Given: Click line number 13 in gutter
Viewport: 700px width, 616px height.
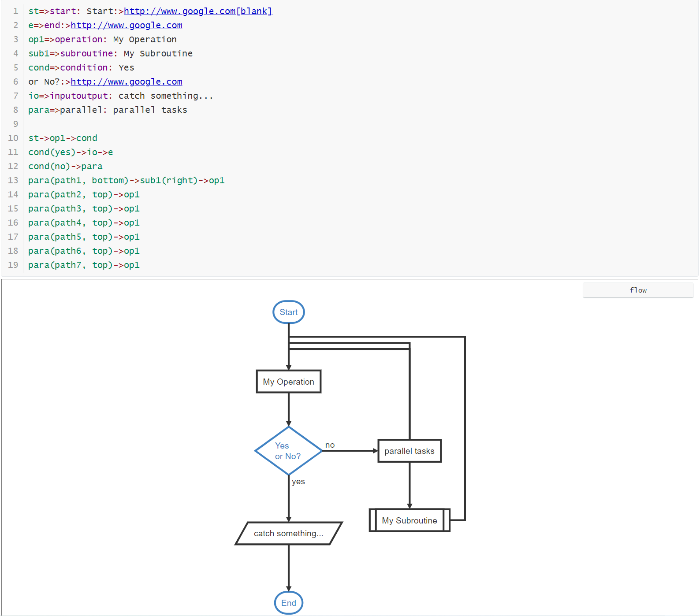Looking at the screenshot, I should (13, 180).
